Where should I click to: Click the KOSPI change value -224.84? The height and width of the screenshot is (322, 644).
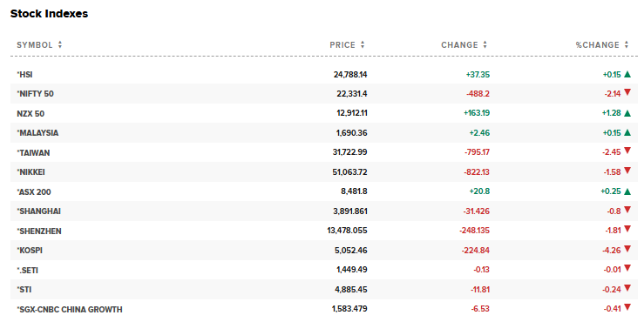(476, 251)
